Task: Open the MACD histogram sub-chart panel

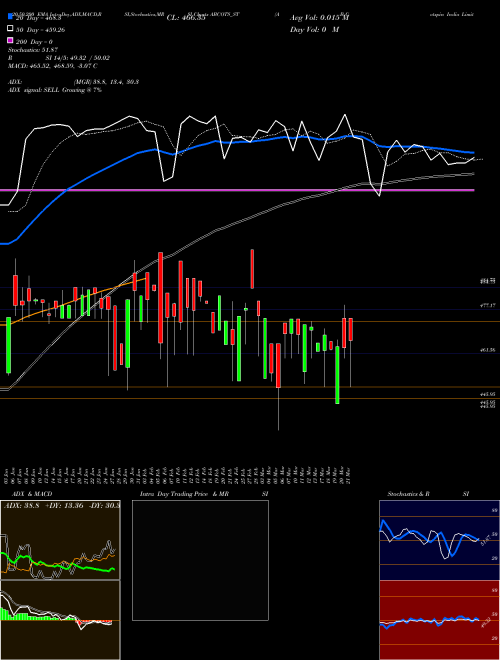Action: pyautogui.click(x=60, y=620)
